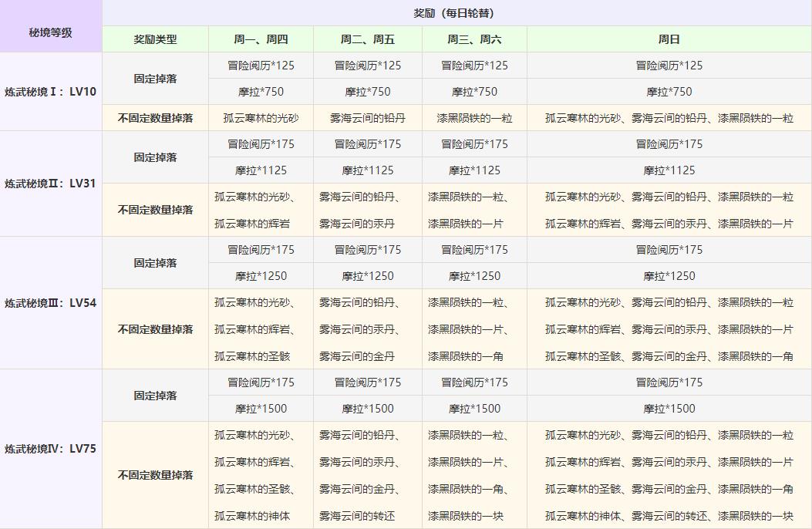Viewport: 812px width, 529px height.
Task: Select the LV75 固定掉落 label cell
Action: [x=155, y=396]
